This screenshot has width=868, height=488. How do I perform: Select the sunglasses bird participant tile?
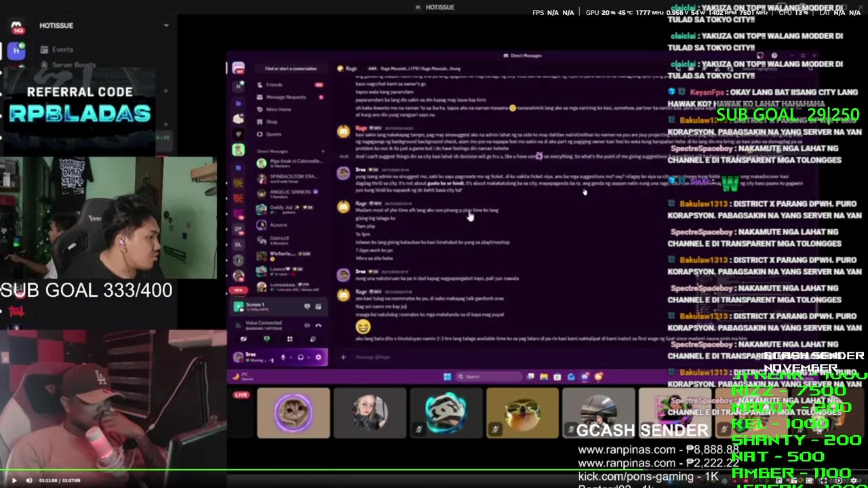[x=523, y=413]
